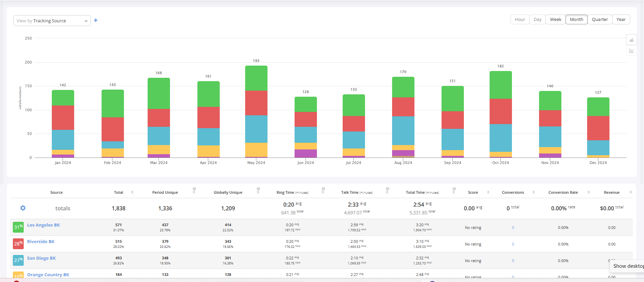The height and width of the screenshot is (282, 644).
Task: Open the Los Angeles BK source link
Action: [x=43, y=225]
